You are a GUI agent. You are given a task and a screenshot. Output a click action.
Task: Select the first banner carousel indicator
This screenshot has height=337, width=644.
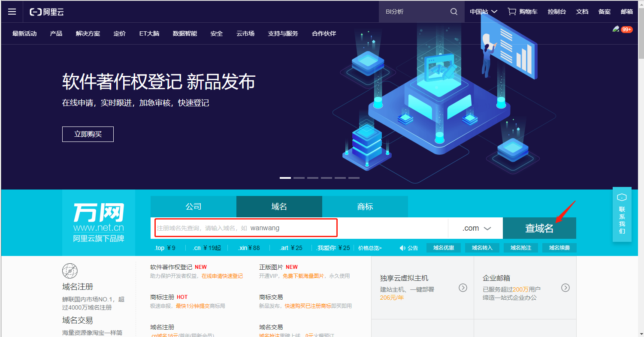(x=285, y=178)
